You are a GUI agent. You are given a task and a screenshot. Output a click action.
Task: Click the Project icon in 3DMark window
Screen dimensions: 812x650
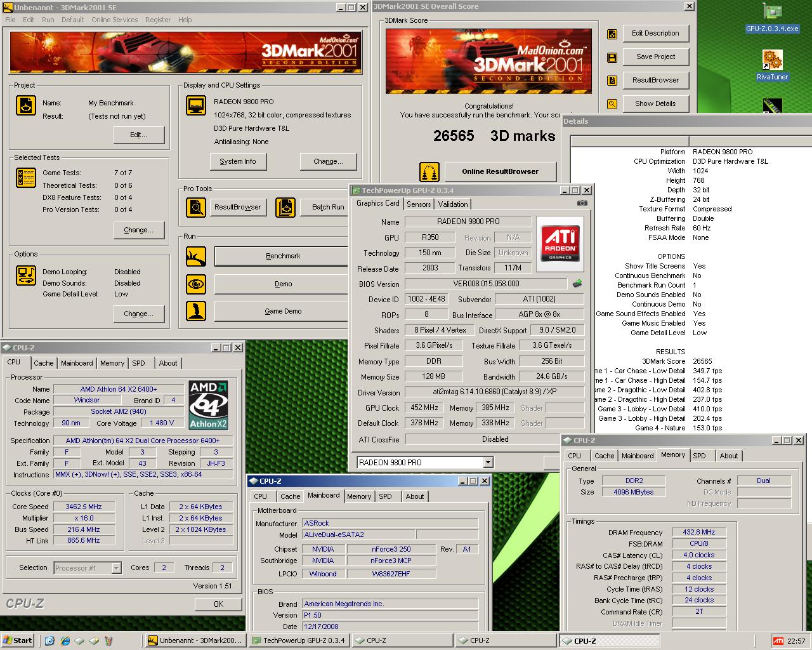coord(26,105)
